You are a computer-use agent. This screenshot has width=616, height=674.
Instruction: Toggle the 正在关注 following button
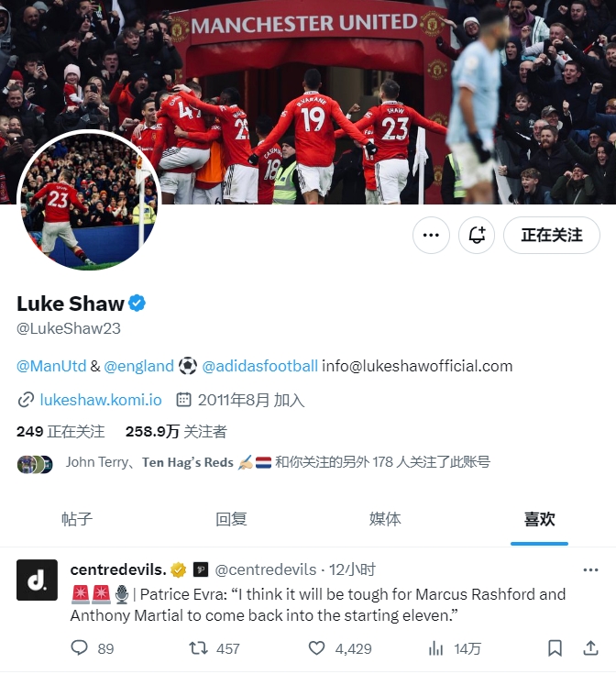point(552,235)
